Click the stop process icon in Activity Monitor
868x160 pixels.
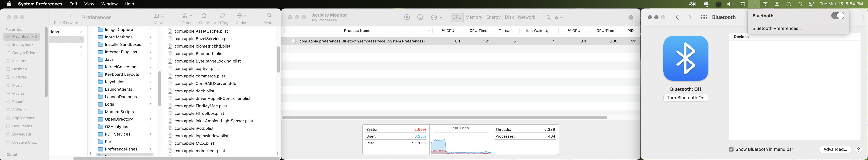click(x=407, y=17)
